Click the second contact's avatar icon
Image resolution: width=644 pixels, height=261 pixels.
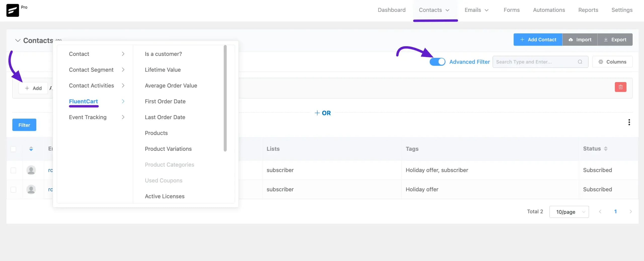pos(31,190)
